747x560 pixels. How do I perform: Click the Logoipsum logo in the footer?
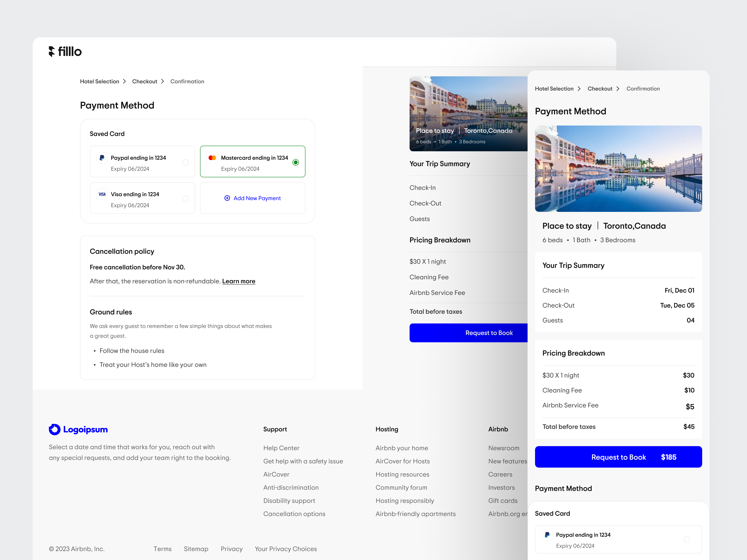point(78,429)
